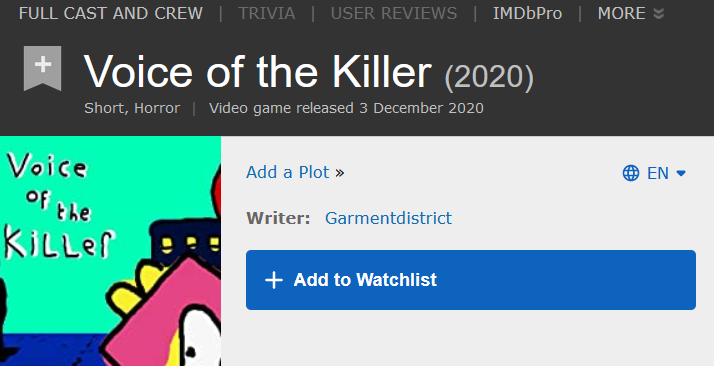Click the Add a Plot link
Screen dimensions: 714x366
click(287, 173)
